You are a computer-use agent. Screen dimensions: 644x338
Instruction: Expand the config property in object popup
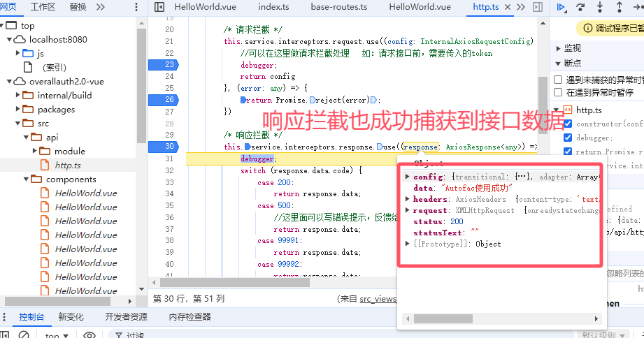[408, 177]
